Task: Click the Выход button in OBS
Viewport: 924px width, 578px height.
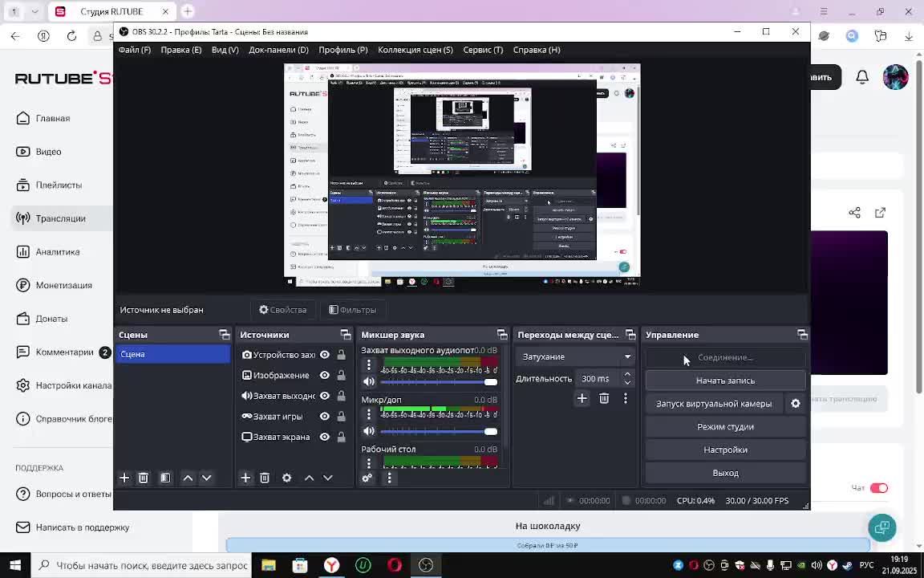Action: click(x=725, y=473)
